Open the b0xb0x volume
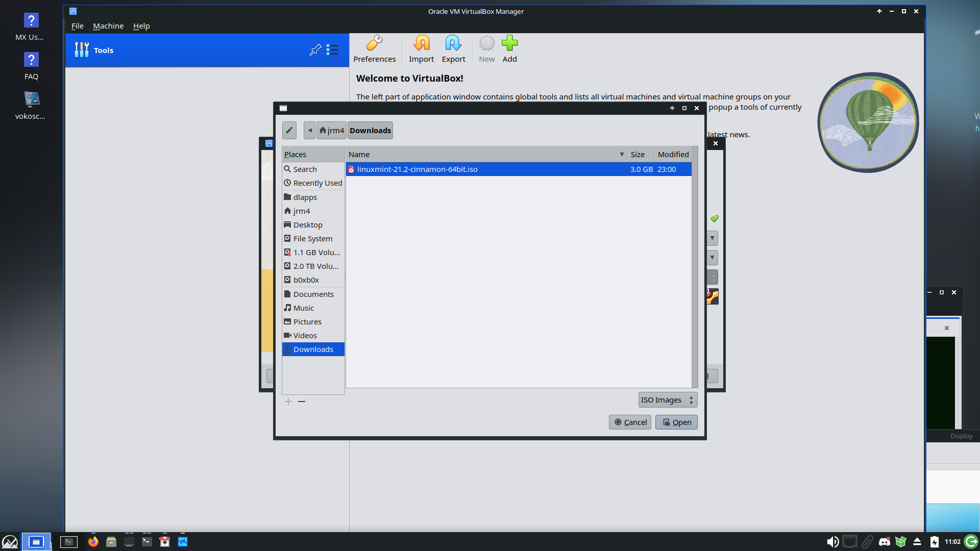Viewport: 980px width, 551px height. click(x=313, y=280)
